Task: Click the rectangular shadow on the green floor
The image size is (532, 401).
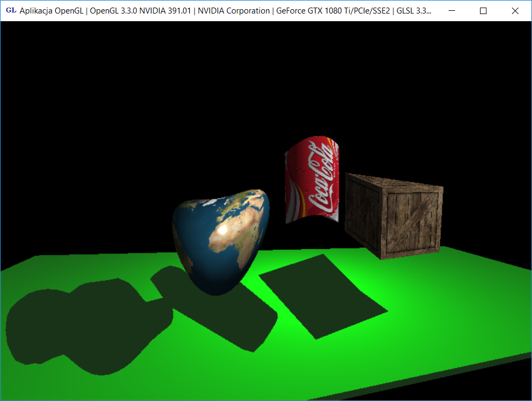Action: 322,295
